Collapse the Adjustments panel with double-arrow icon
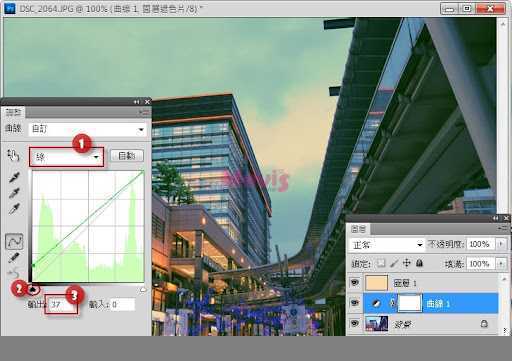512x361 pixels. [x=137, y=102]
